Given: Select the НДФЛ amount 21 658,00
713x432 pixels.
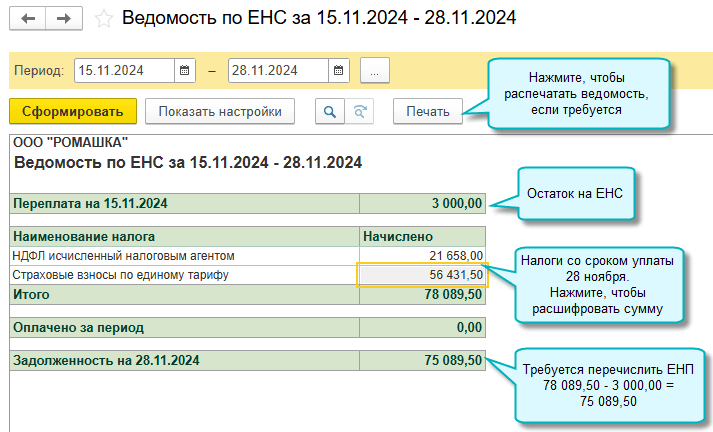Looking at the screenshot, I should (422, 257).
